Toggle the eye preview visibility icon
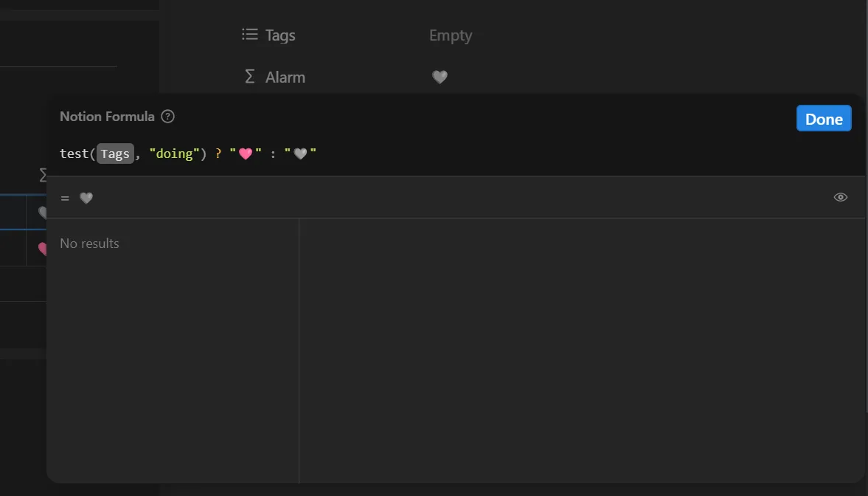The width and height of the screenshot is (868, 496). [x=840, y=197]
